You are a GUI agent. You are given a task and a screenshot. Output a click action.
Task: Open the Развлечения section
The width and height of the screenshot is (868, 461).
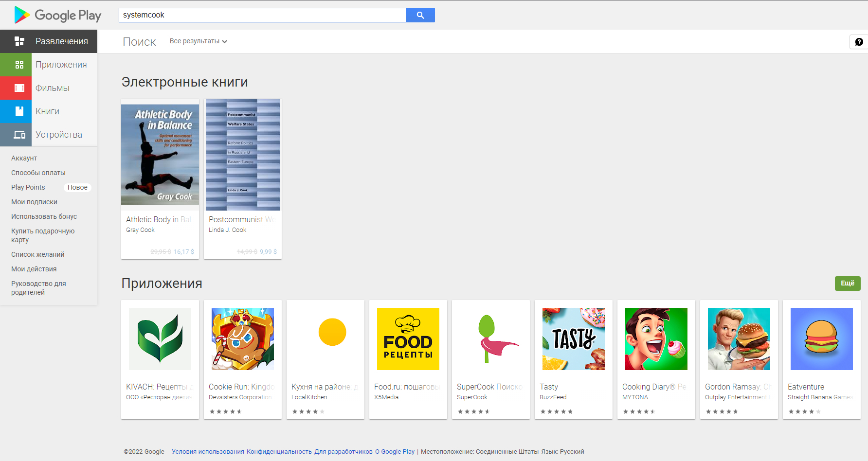[x=49, y=41]
